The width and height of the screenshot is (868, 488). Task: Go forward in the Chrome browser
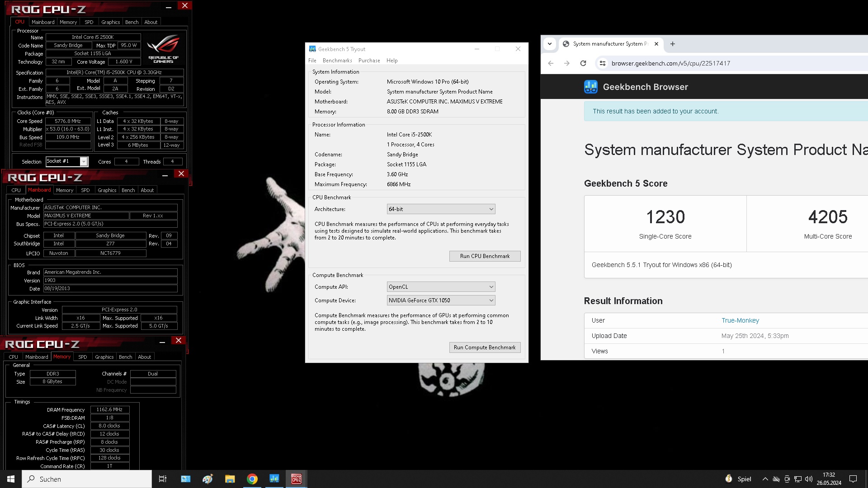(x=567, y=63)
